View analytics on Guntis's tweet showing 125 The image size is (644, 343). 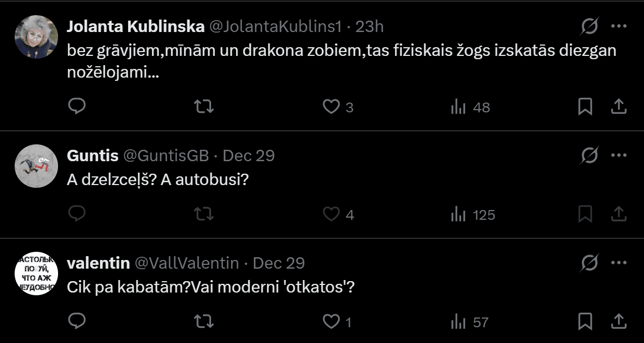[x=458, y=214]
